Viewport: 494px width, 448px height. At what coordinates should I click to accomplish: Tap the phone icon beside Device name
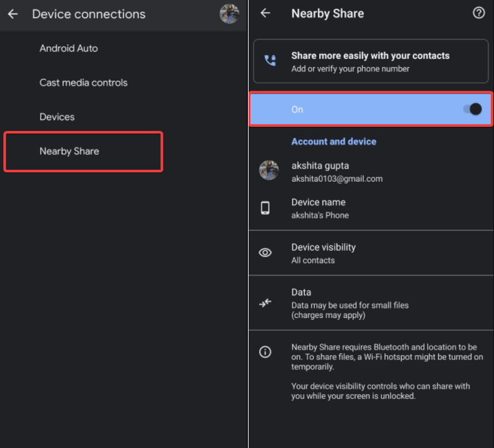point(265,209)
